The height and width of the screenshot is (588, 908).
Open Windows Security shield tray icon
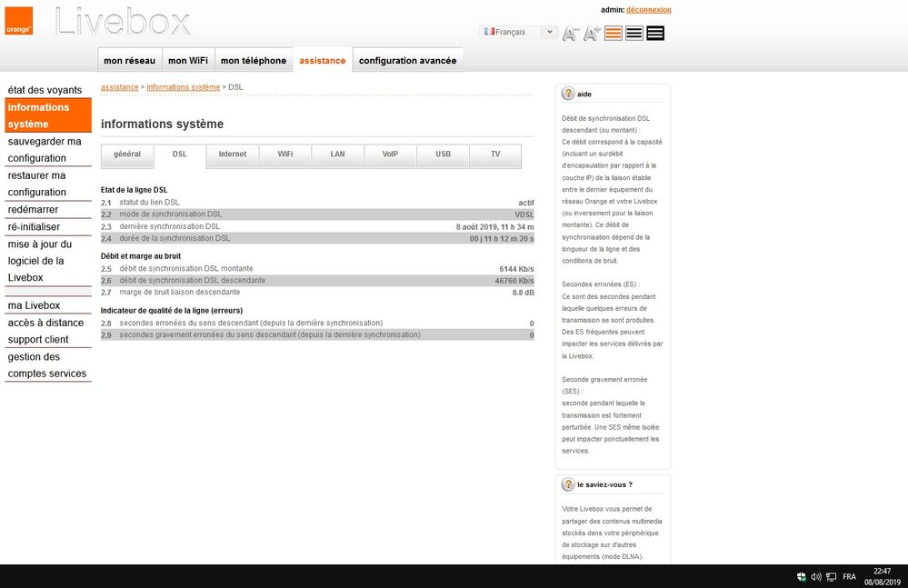[801, 576]
